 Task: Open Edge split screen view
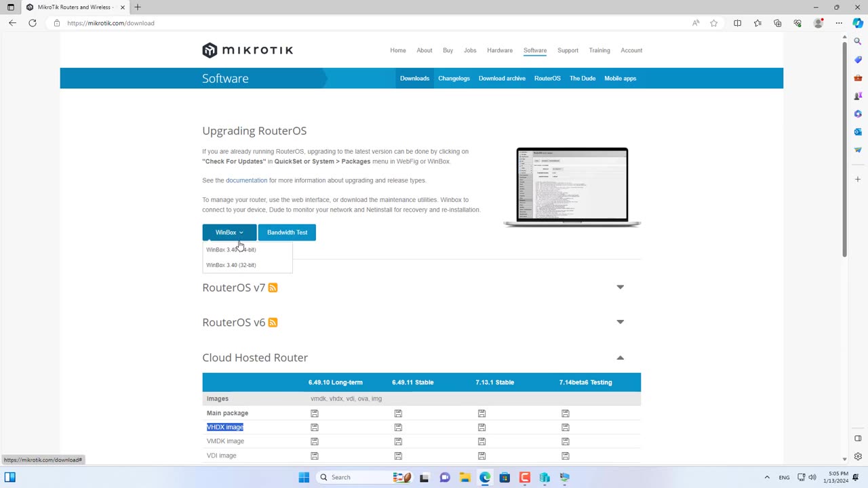point(737,23)
